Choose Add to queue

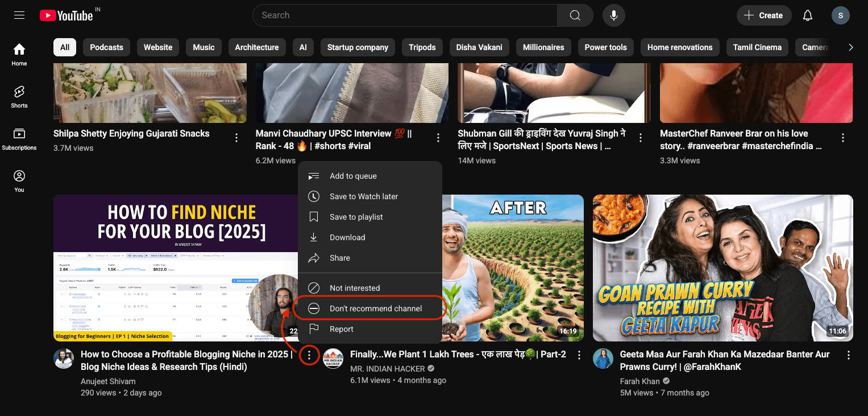[x=370, y=176]
